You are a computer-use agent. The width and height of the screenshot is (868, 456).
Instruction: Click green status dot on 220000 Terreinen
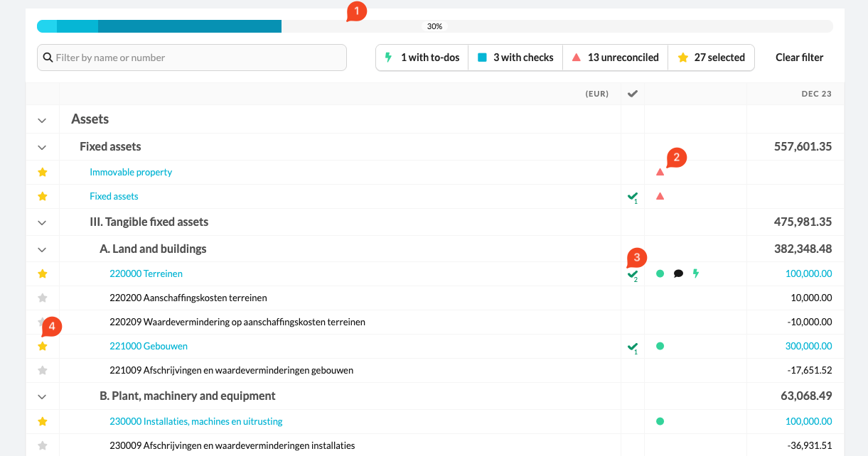tap(660, 273)
